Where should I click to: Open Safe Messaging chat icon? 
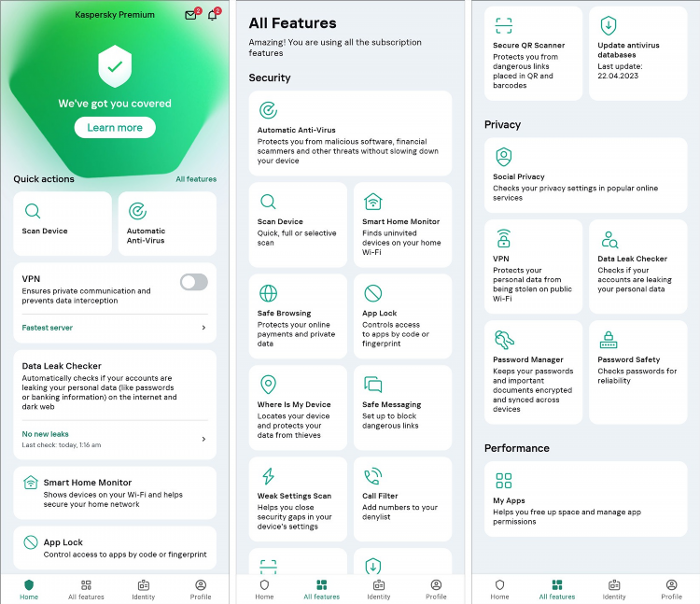[372, 385]
